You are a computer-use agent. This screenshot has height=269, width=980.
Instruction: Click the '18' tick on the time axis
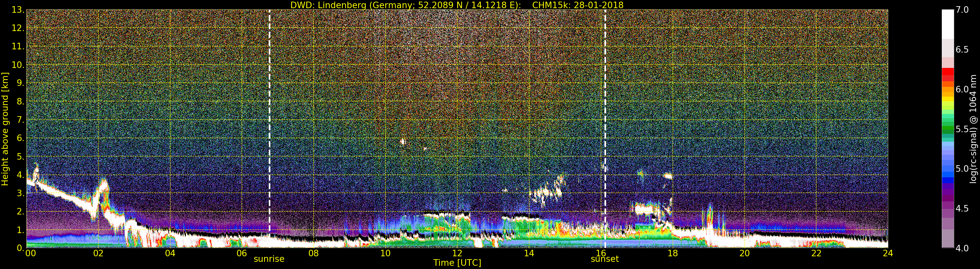coord(673,253)
